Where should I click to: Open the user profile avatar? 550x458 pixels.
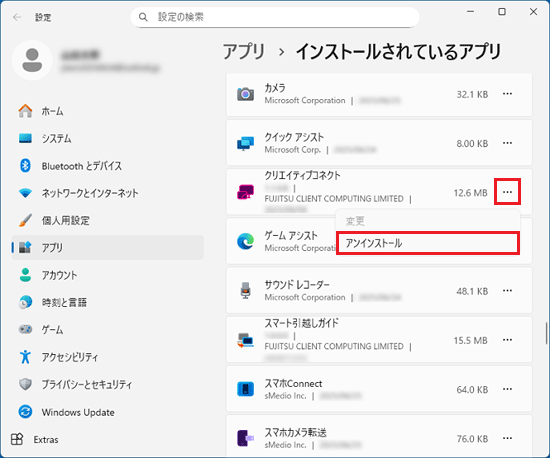click(32, 60)
